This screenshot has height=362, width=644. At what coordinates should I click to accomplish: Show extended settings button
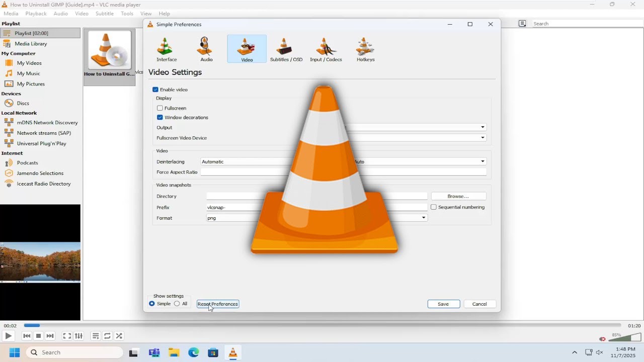(78, 336)
